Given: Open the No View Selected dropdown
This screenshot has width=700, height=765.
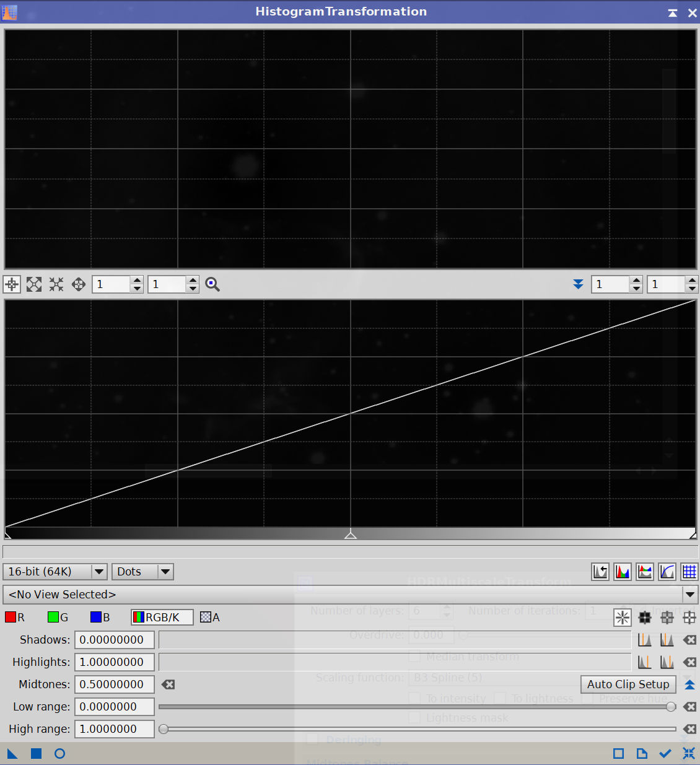Looking at the screenshot, I should [x=351, y=595].
